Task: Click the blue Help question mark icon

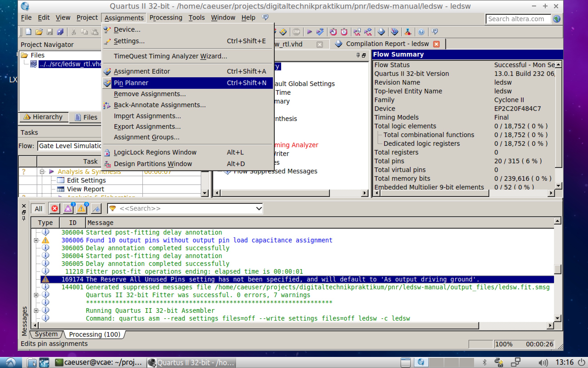Action: pyautogui.click(x=421, y=32)
